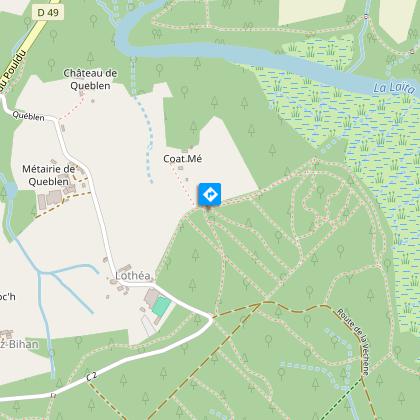Select the Métairie de Queblen label
The height and width of the screenshot is (420, 420).
pyautogui.click(x=49, y=175)
